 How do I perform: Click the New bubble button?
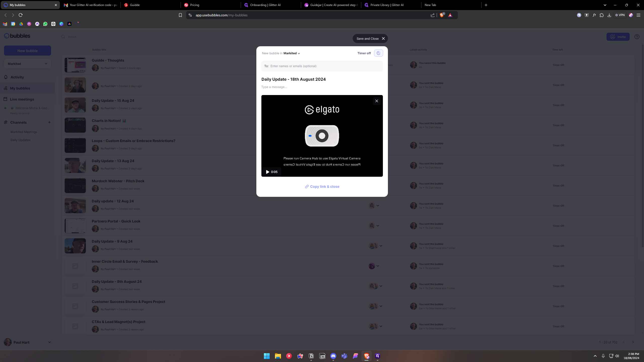pyautogui.click(x=27, y=51)
